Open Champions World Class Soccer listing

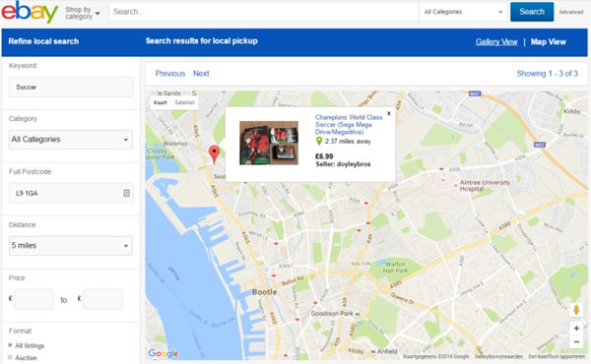[x=349, y=125]
